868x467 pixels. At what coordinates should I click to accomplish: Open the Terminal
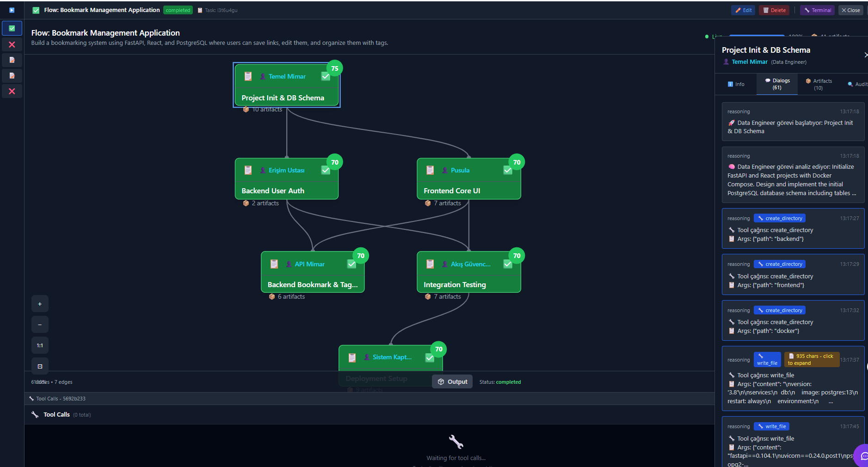point(818,10)
